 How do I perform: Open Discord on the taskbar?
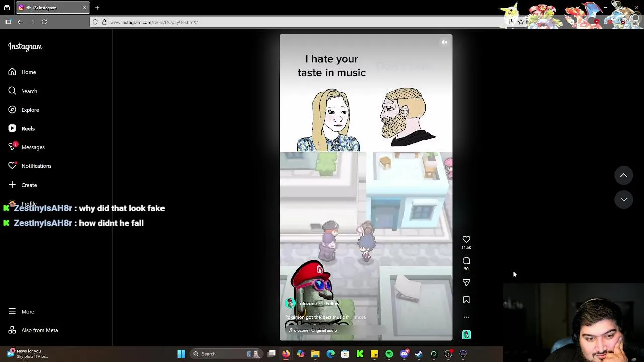[404, 354]
